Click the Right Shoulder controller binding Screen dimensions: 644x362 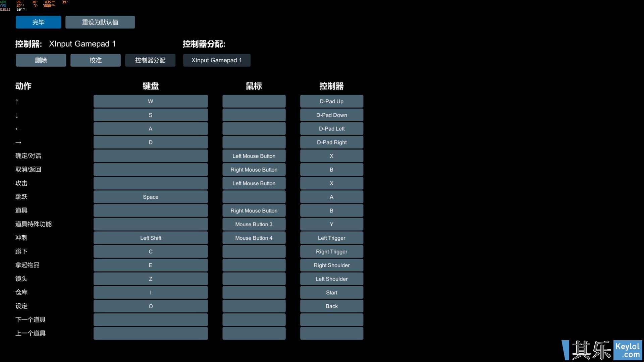[x=331, y=265]
